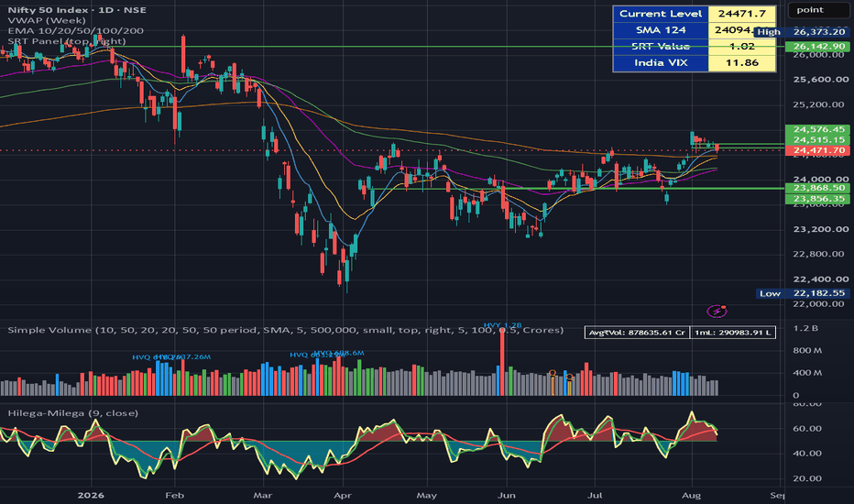Click the '24471.7' value cell
Image resolution: width=854 pixels, height=504 pixels.
[x=742, y=14]
